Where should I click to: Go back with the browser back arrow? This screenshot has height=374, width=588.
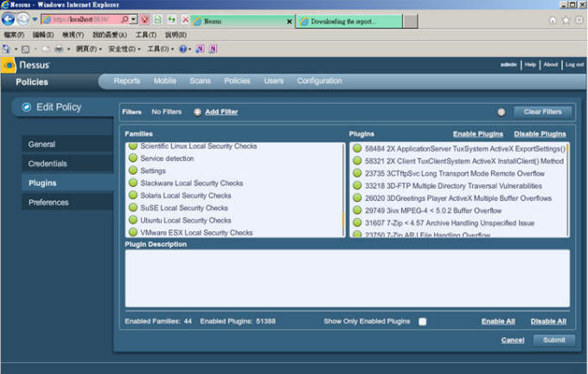tap(8, 19)
